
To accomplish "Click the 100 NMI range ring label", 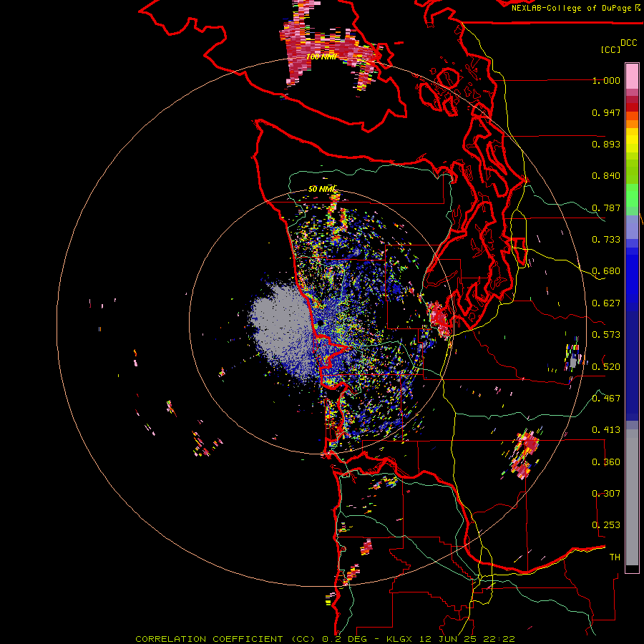I will pyautogui.click(x=321, y=57).
